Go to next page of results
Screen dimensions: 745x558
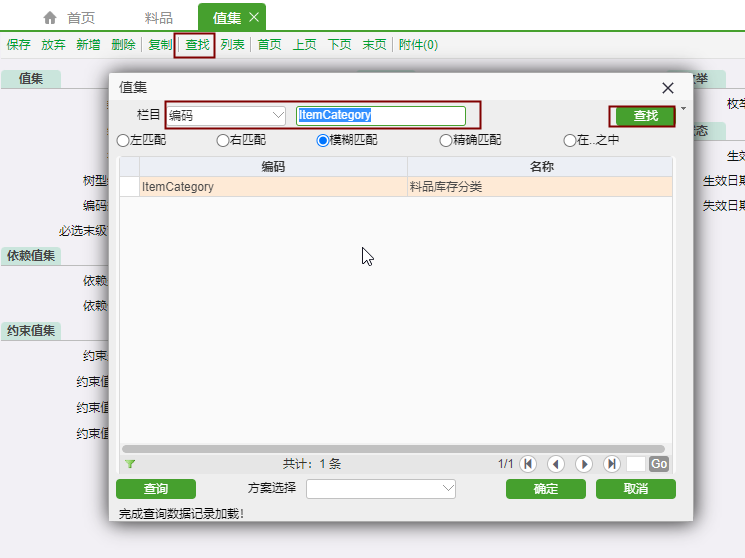(584, 464)
